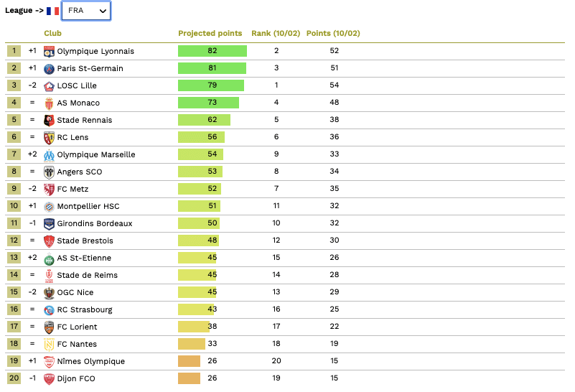
Task: Click the Olympique Marseille club crest
Action: click(49, 154)
